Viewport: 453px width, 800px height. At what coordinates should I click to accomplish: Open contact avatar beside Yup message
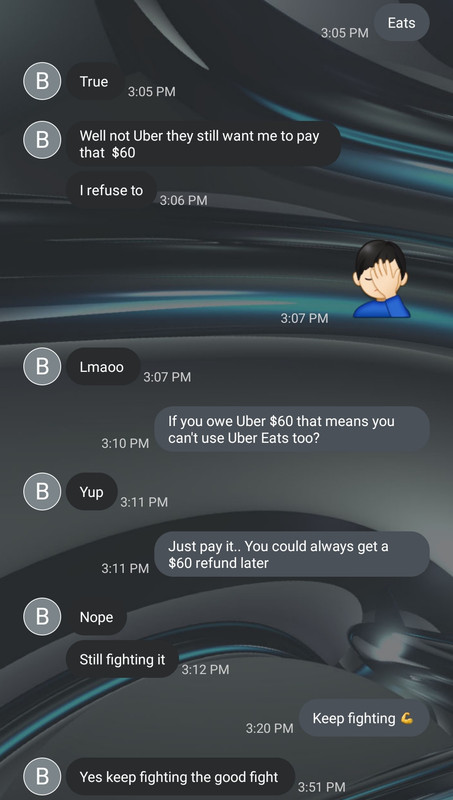42,491
